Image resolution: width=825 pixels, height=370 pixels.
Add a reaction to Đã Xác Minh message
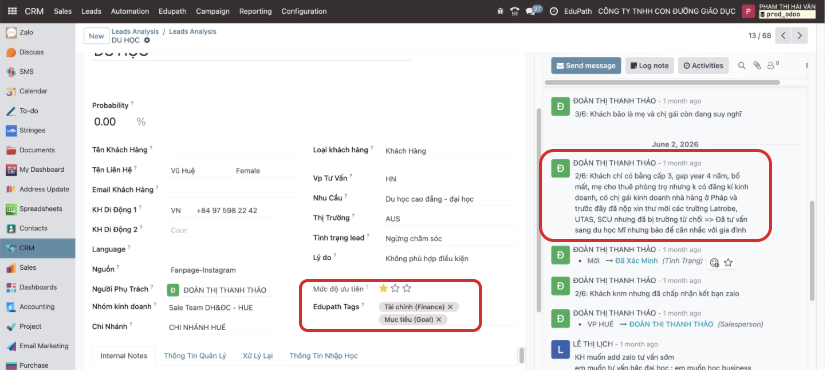[x=714, y=263]
